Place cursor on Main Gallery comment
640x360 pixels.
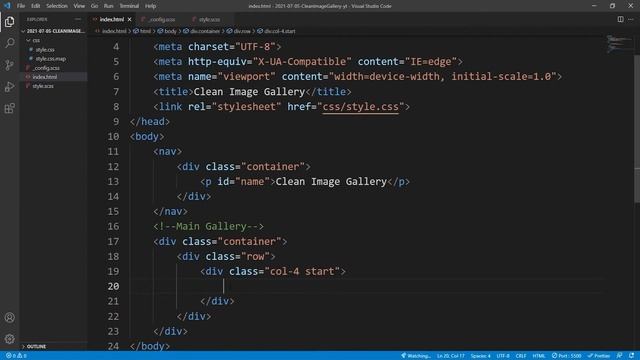coord(209,226)
